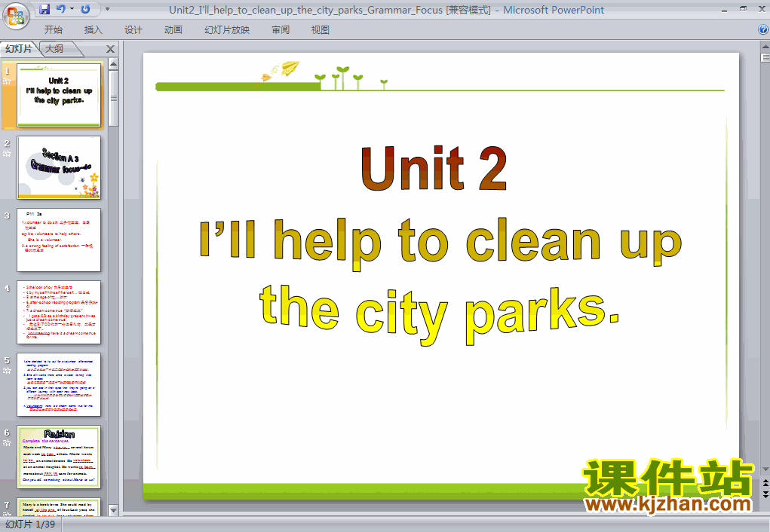Open the 设计 ribbon tab
The width and height of the screenshot is (770, 532).
[x=133, y=30]
